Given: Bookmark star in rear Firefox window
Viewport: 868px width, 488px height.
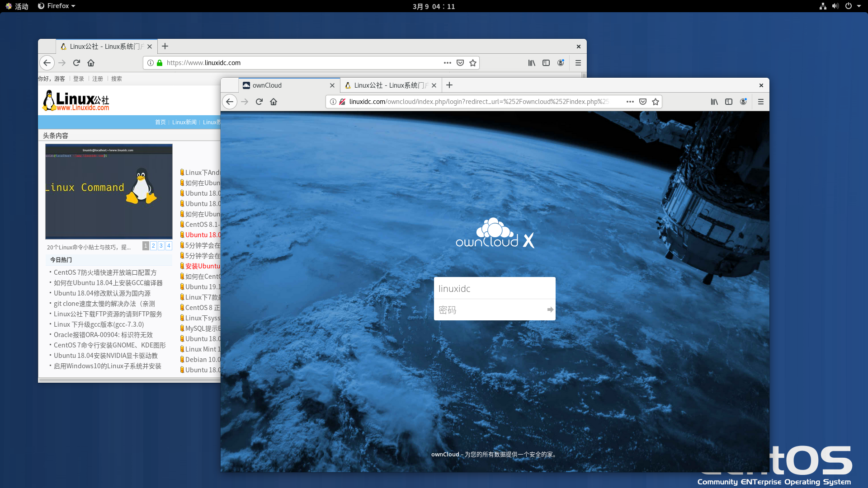Looking at the screenshot, I should [473, 63].
